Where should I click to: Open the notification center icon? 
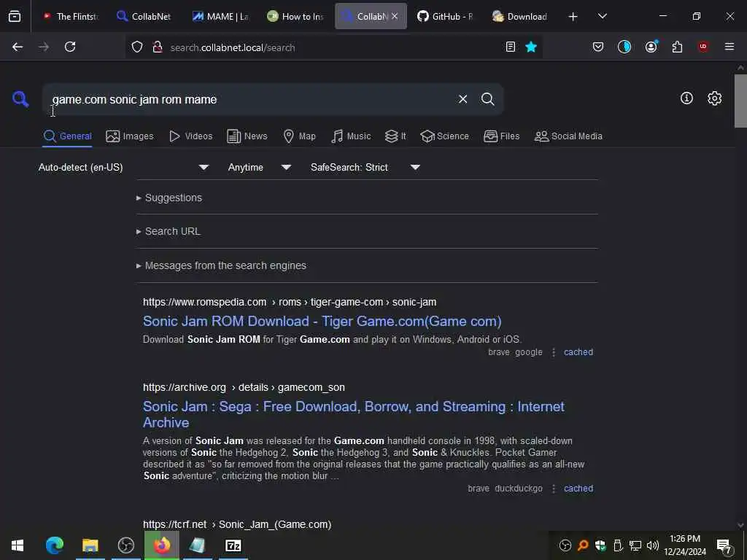[x=724, y=545]
